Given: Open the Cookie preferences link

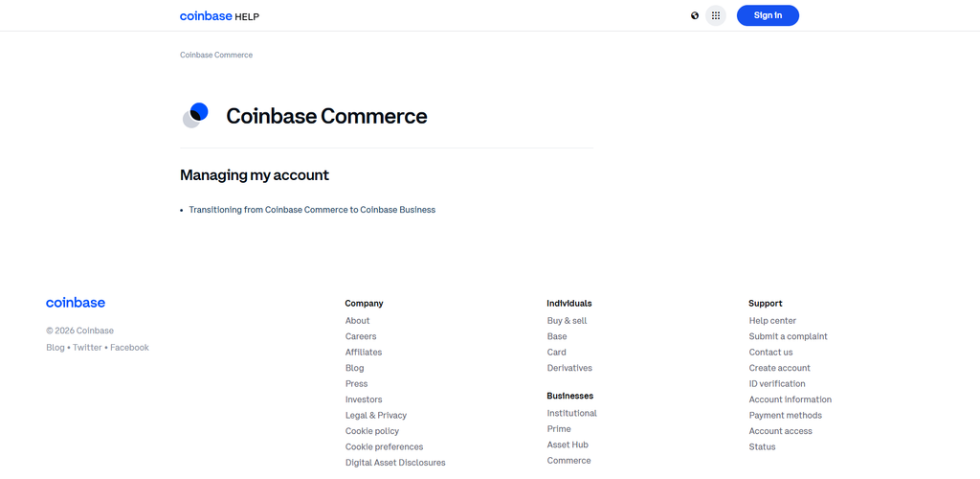Looking at the screenshot, I should point(384,447).
